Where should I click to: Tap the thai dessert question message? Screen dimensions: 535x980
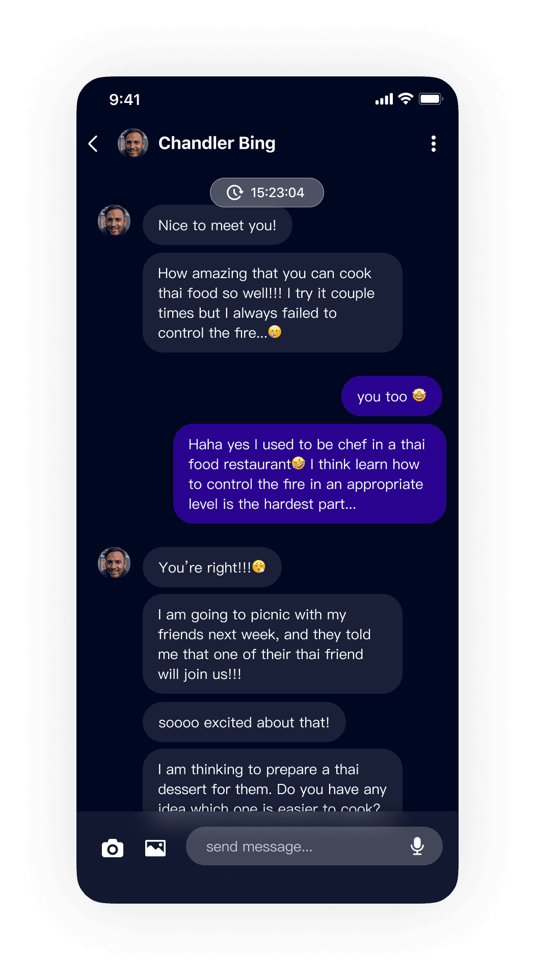(x=273, y=780)
